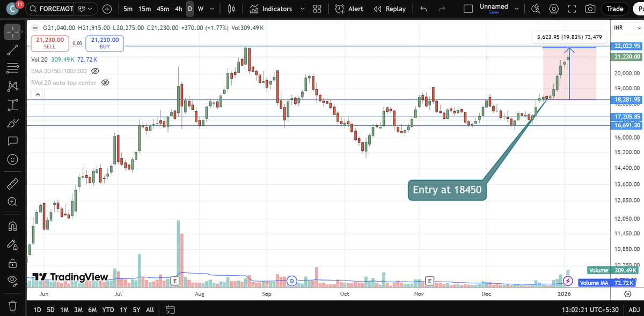Open the go to date calendar icon
Screen dimensions: 644x316
(x=170, y=310)
